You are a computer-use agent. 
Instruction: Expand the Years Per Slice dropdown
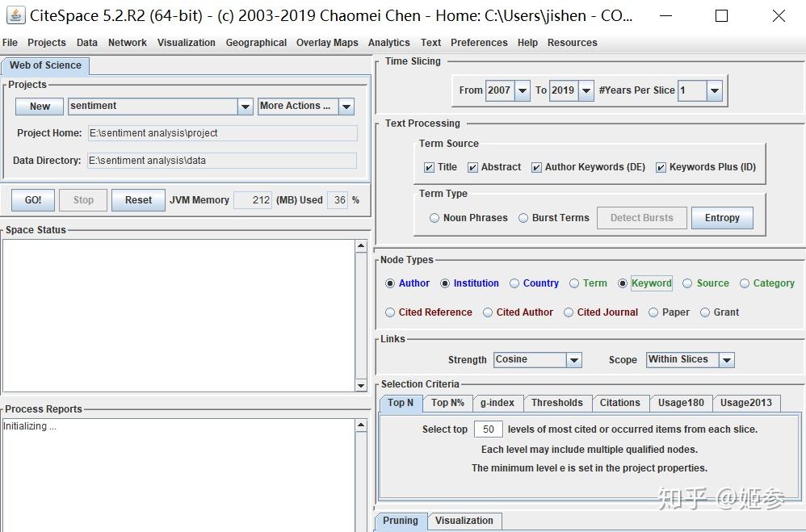tap(715, 90)
